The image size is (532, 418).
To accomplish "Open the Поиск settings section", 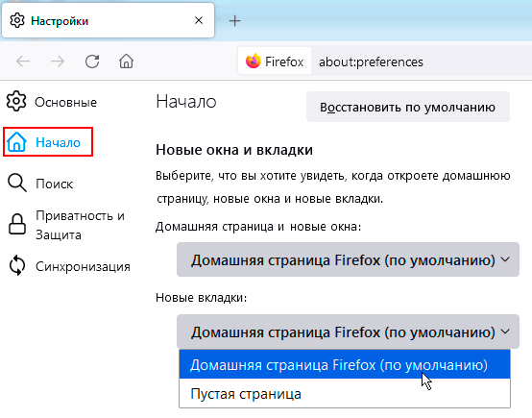I will (40, 184).
